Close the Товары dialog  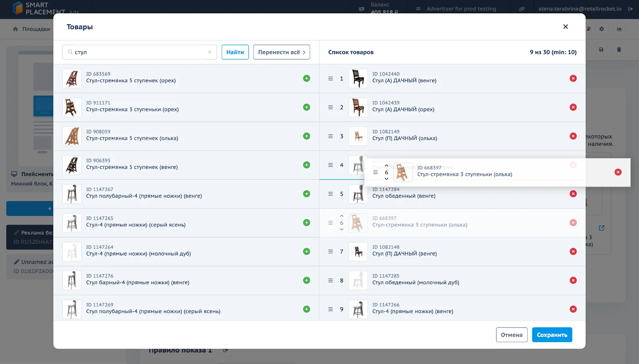(x=565, y=27)
